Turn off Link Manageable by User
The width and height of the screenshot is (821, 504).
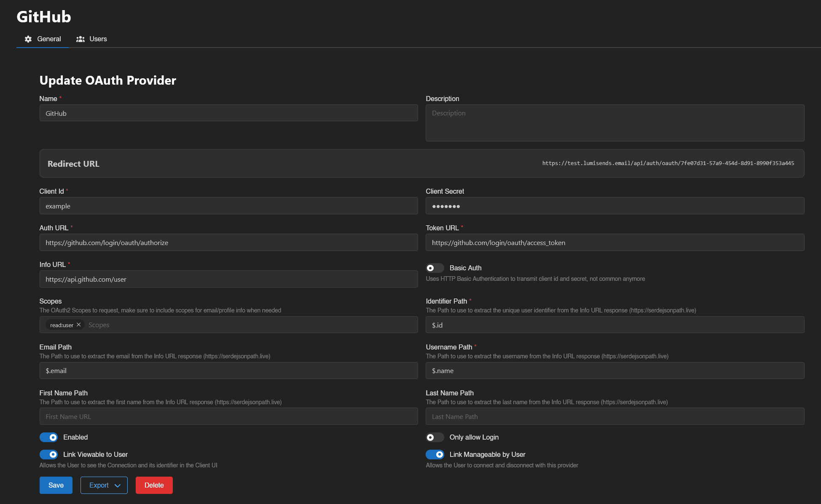tap(435, 454)
